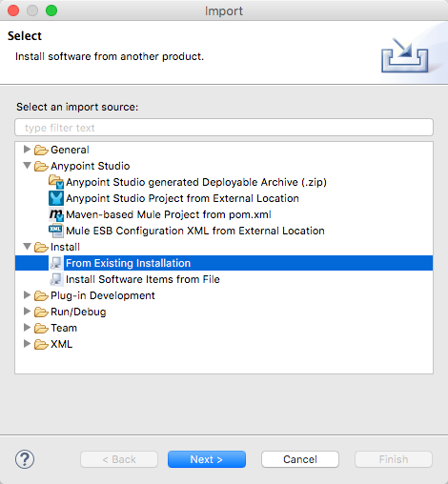The width and height of the screenshot is (448, 484).
Task: Select Maven-based Mule Project from pom.xml
Action: (x=169, y=214)
